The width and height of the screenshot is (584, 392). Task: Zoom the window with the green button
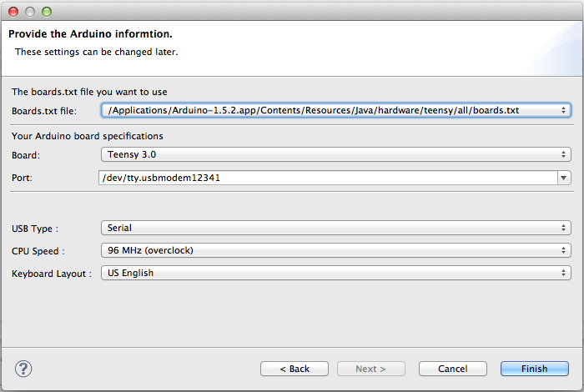pos(46,13)
